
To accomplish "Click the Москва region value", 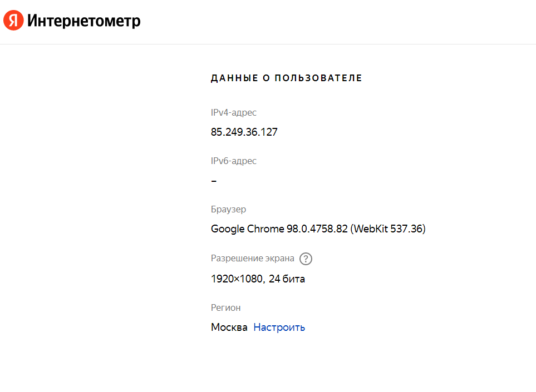I will (229, 327).
